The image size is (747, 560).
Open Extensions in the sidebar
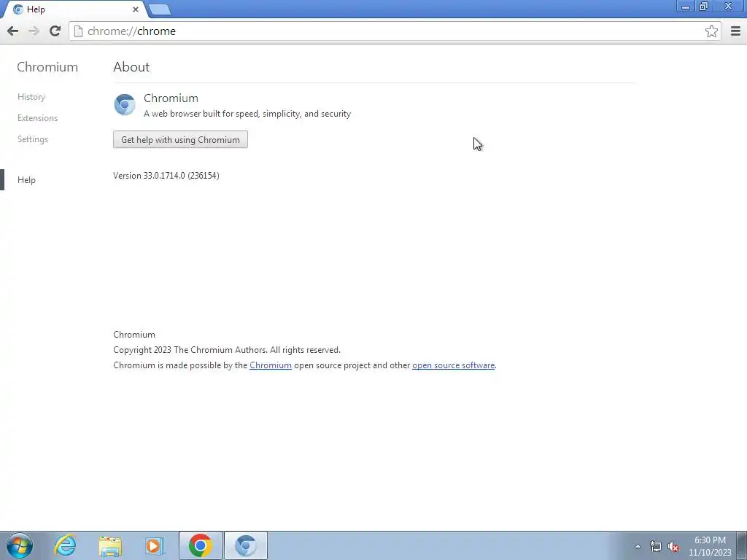[x=38, y=117]
